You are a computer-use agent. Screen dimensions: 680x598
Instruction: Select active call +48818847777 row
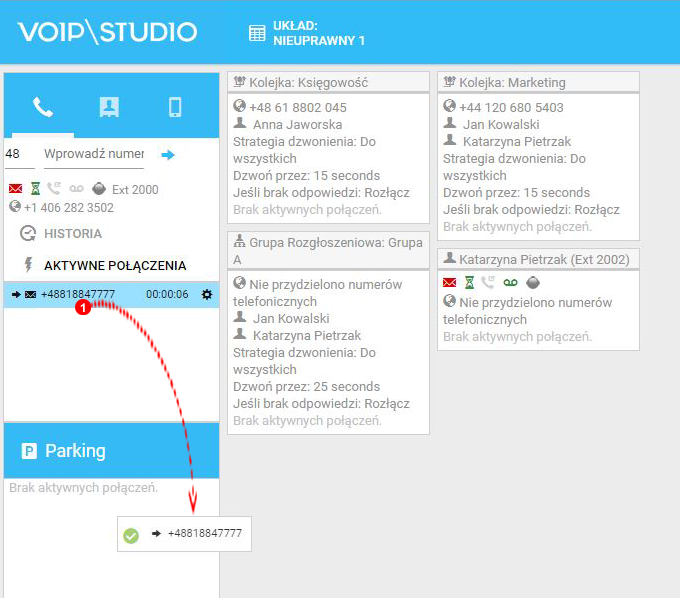111,294
